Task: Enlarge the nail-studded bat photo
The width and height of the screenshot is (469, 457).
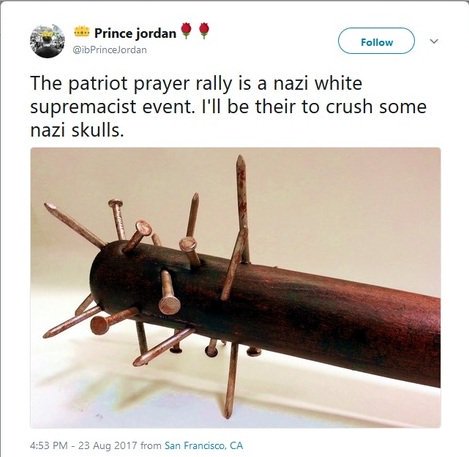Action: 235,288
